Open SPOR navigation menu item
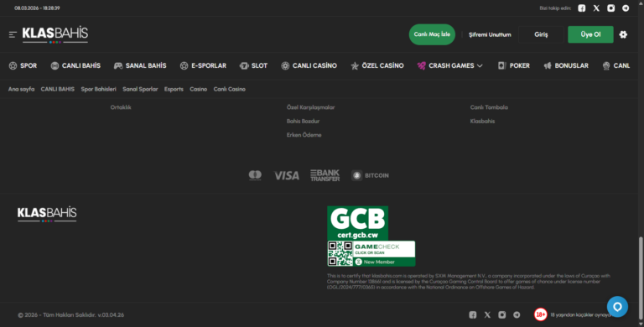The image size is (644, 327). point(23,65)
